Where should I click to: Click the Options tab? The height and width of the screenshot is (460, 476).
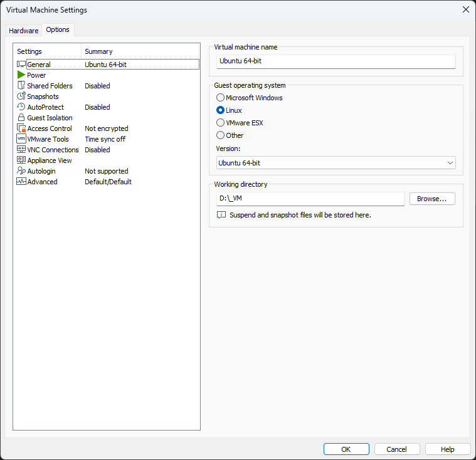coord(58,30)
